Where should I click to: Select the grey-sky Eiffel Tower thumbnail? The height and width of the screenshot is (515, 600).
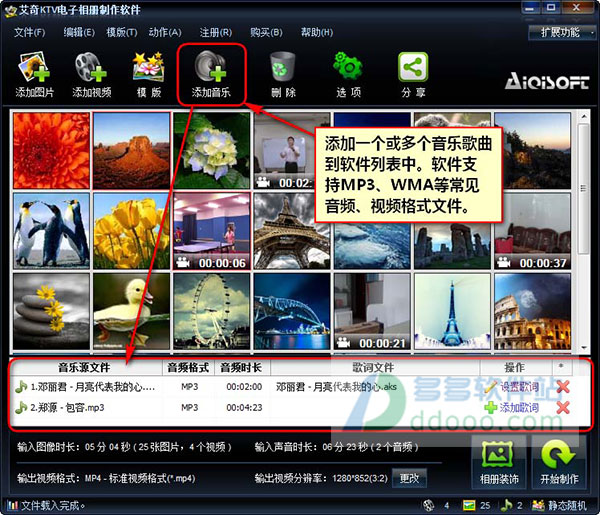(x=292, y=231)
